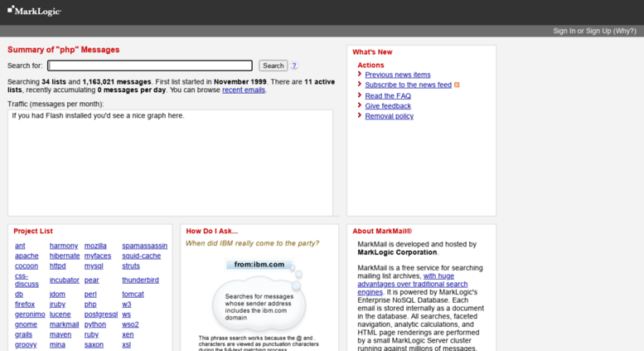The image size is (644, 351).
Task: Open the wso2 project link
Action: click(x=130, y=324)
